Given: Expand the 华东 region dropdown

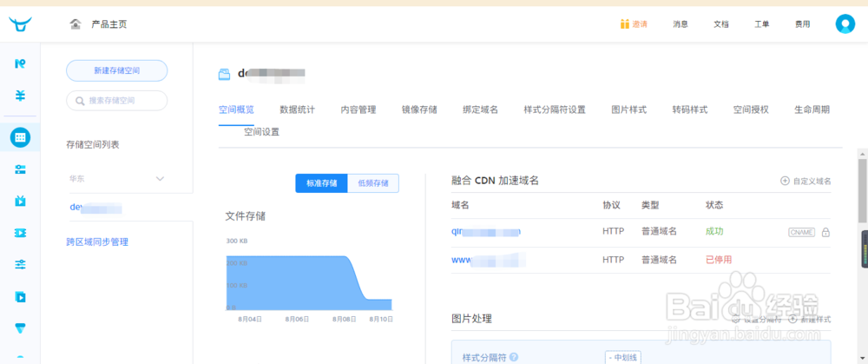Looking at the screenshot, I should click(160, 179).
